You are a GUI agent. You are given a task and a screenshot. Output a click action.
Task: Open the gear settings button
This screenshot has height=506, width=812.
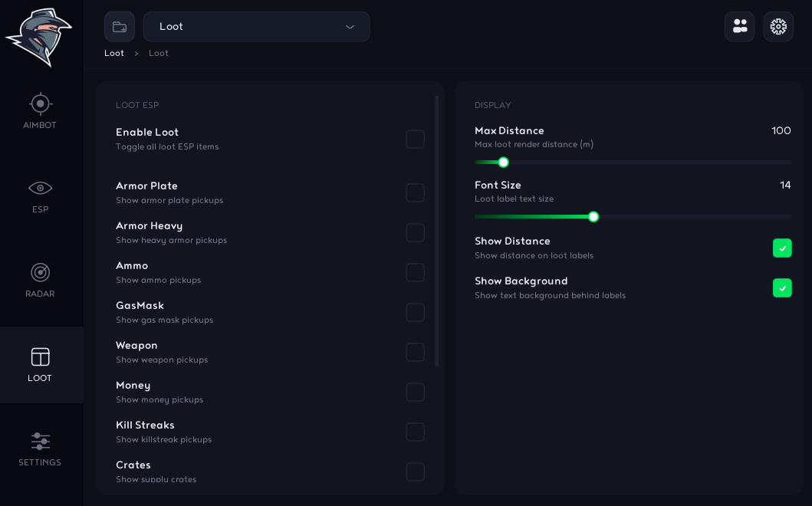click(778, 26)
